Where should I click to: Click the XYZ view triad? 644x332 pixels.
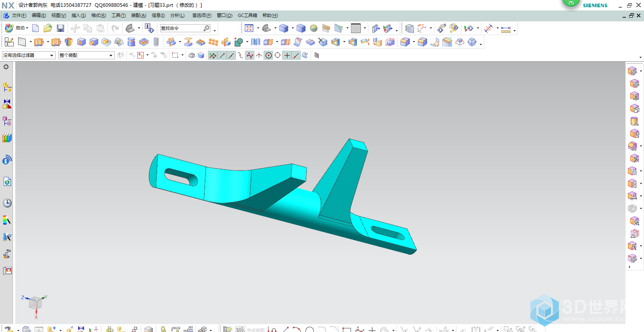coord(35,306)
